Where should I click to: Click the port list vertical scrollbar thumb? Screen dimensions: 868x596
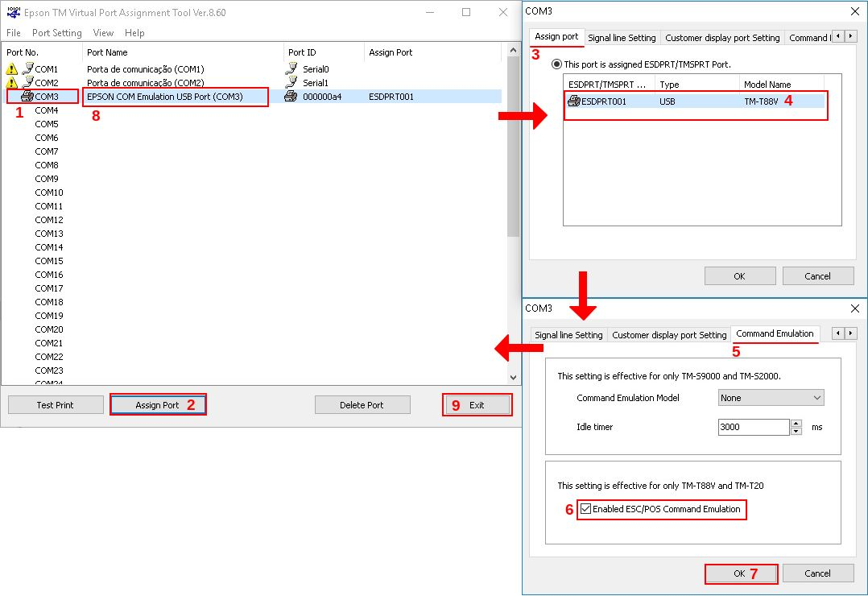tap(513, 147)
